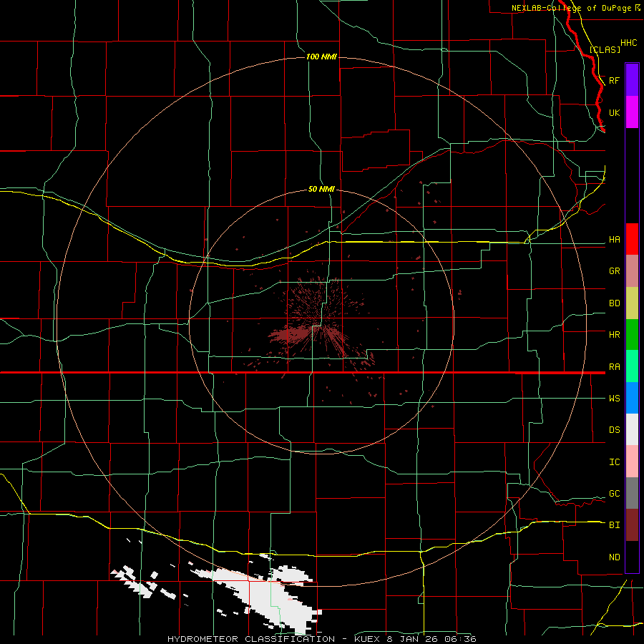Select the GR dusty-pink legend swatch
The width and height of the screenshot is (644, 644).
632,270
